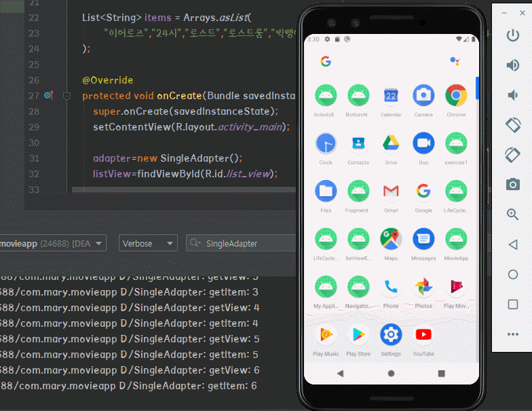Click the search magnifier in the Logcat filter

[195, 243]
